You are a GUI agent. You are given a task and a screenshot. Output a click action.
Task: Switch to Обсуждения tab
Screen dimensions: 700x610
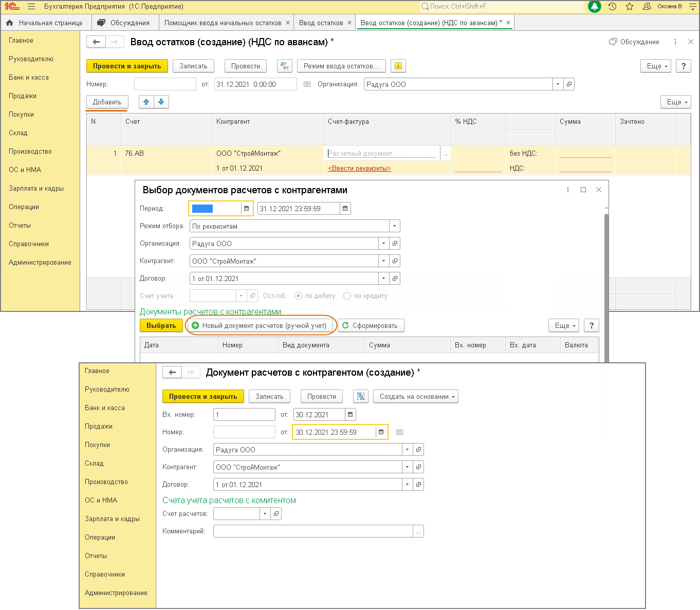pyautogui.click(x=125, y=23)
